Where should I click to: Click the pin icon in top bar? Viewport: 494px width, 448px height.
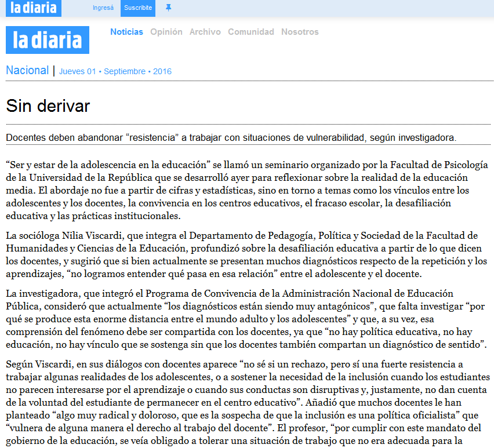[x=169, y=8]
